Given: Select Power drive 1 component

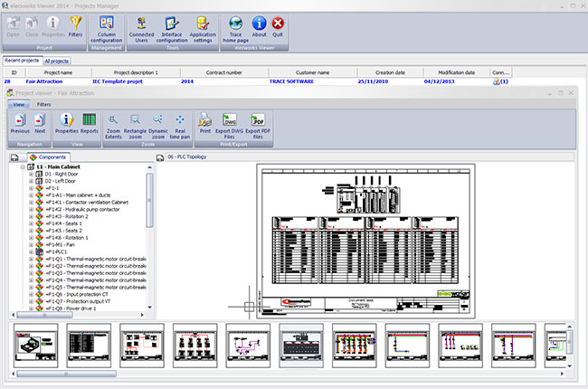Looking at the screenshot, I should click(71, 308).
